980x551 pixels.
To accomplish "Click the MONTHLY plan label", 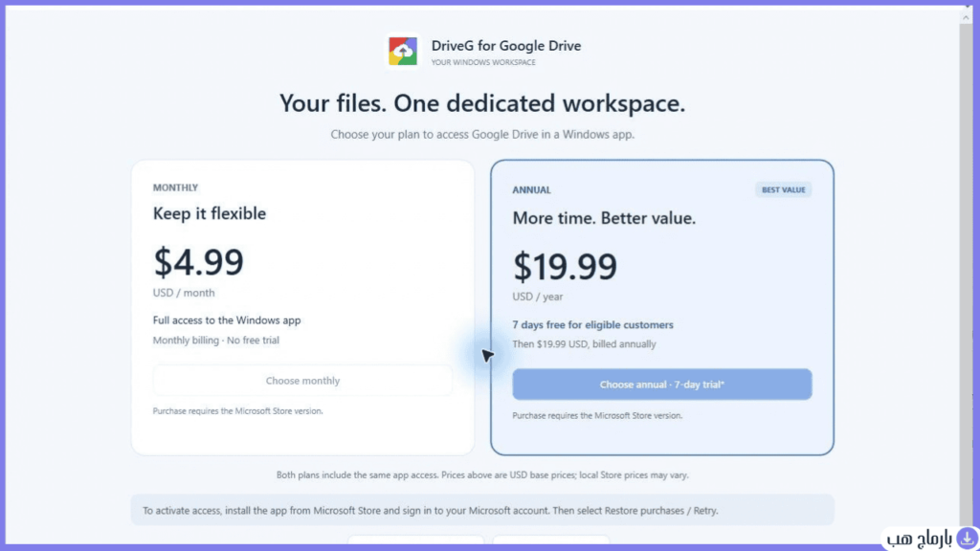I will (x=176, y=187).
